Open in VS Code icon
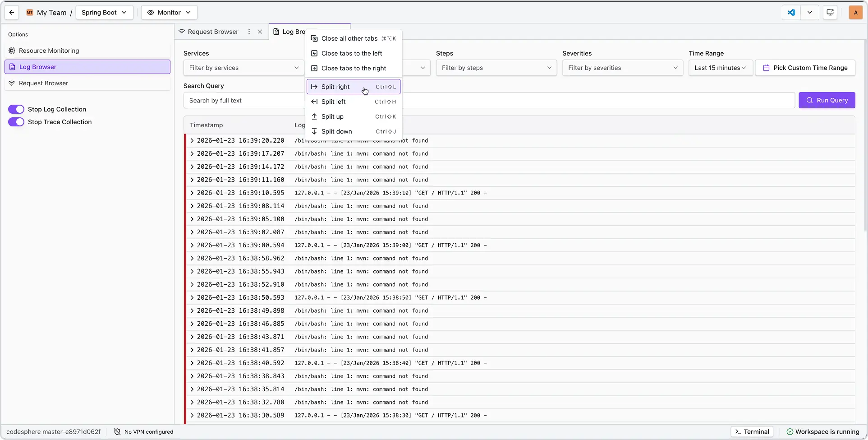868x440 pixels. click(x=791, y=13)
